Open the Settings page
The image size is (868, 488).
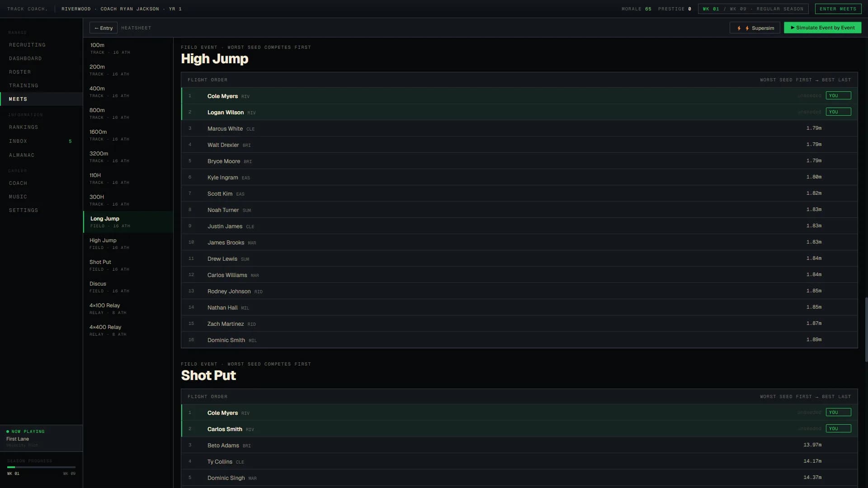(41, 211)
